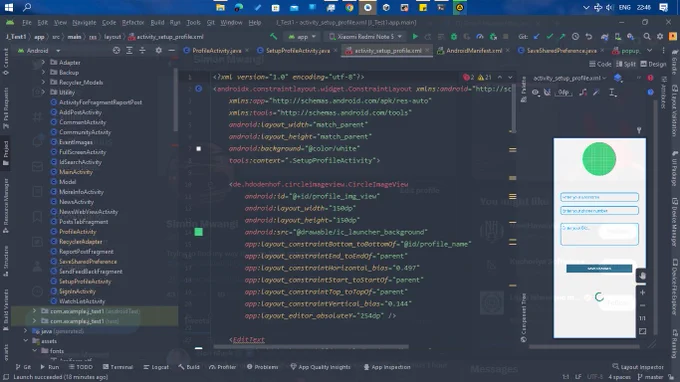
Task: Run the app with green play button
Action: (415, 36)
